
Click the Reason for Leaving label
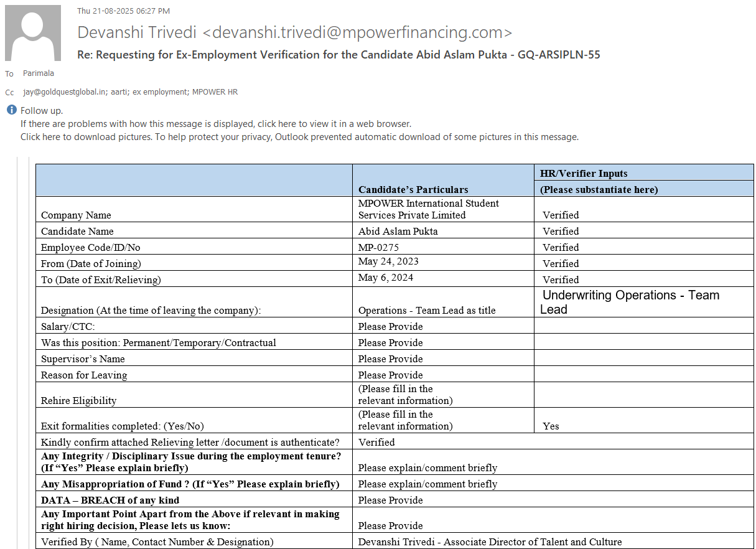point(84,375)
